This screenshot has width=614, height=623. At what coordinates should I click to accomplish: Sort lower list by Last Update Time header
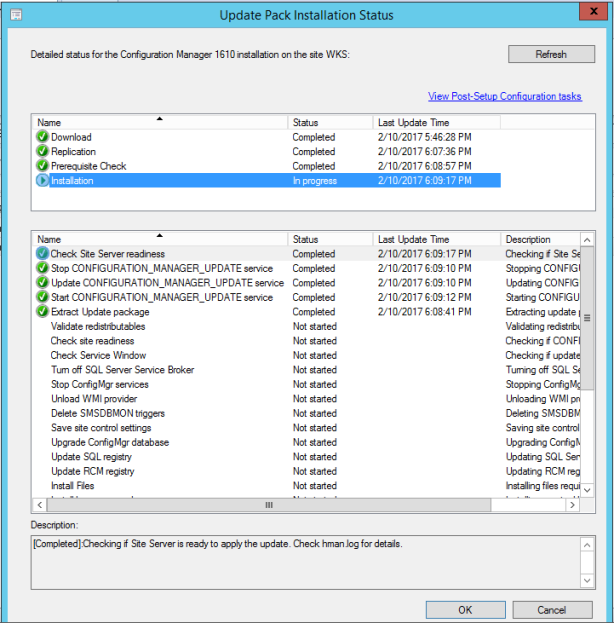click(437, 239)
